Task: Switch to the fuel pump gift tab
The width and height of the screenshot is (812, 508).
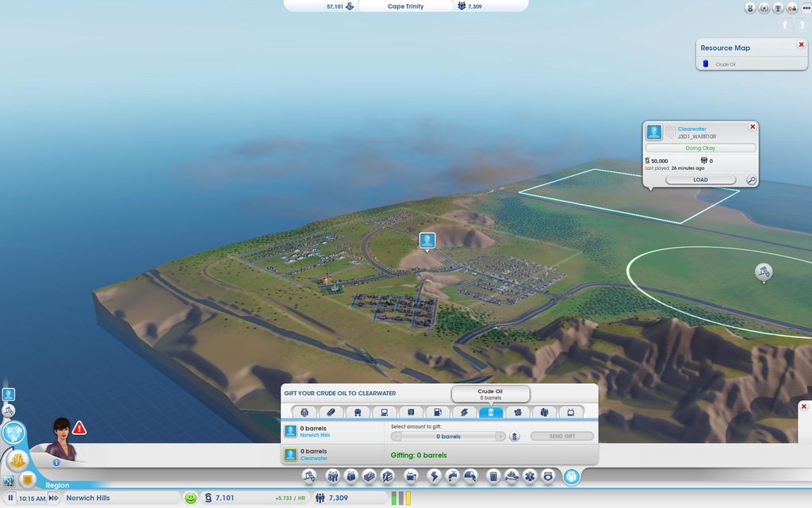Action: click(x=435, y=412)
